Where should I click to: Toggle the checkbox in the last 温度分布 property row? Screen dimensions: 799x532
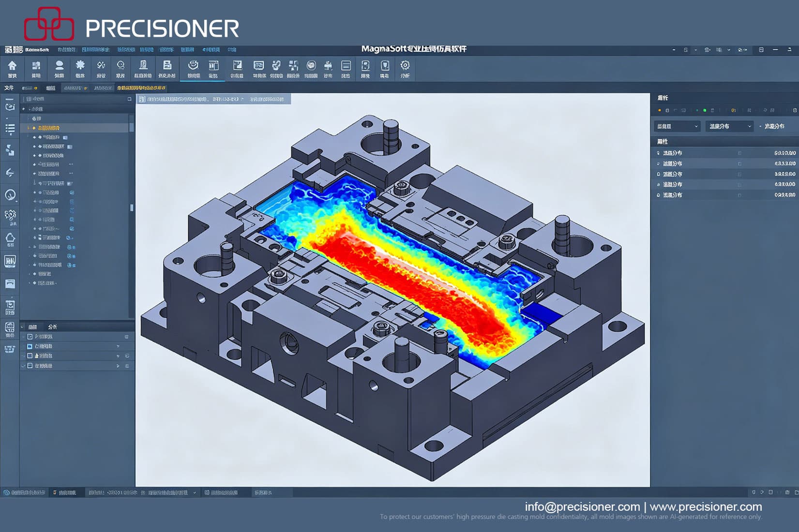[x=739, y=195]
